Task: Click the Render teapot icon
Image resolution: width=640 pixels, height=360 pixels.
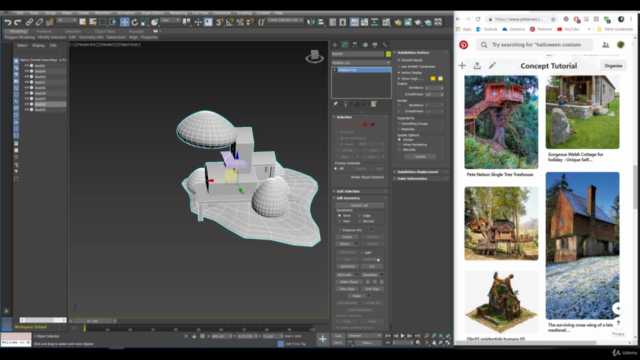Action: pyautogui.click(x=418, y=22)
